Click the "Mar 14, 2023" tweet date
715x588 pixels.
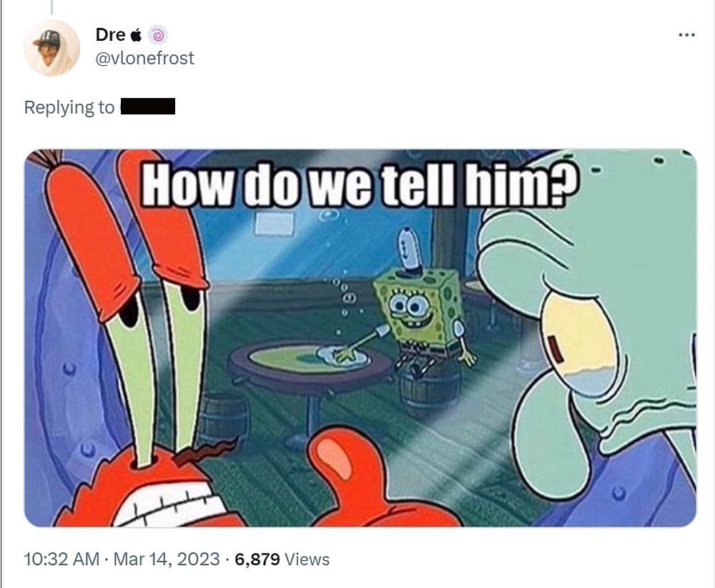167,559
